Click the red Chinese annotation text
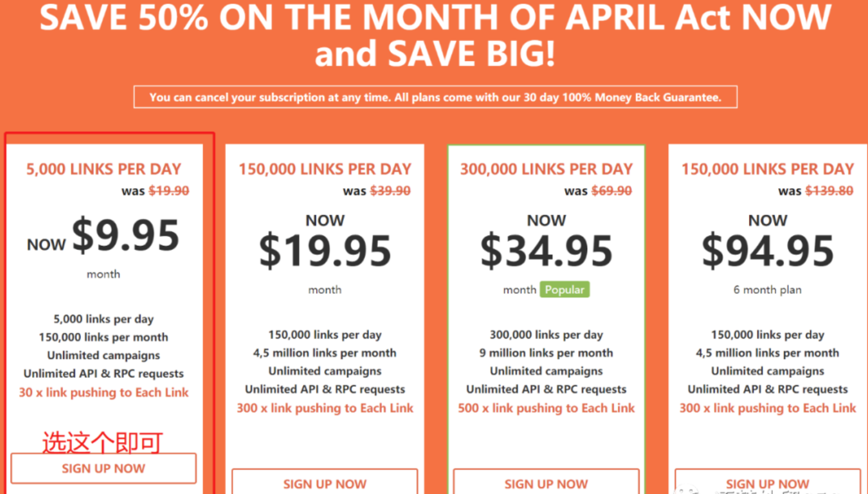This screenshot has height=494, width=868. click(102, 443)
